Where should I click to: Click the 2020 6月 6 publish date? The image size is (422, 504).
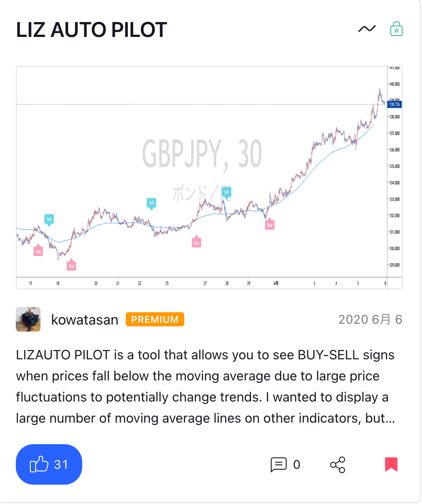[370, 319]
